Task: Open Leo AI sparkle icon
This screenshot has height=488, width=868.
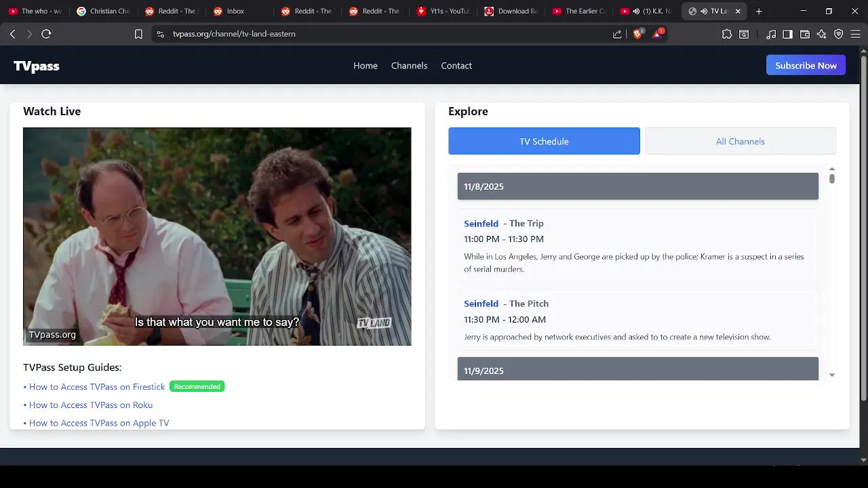Action: click(822, 34)
